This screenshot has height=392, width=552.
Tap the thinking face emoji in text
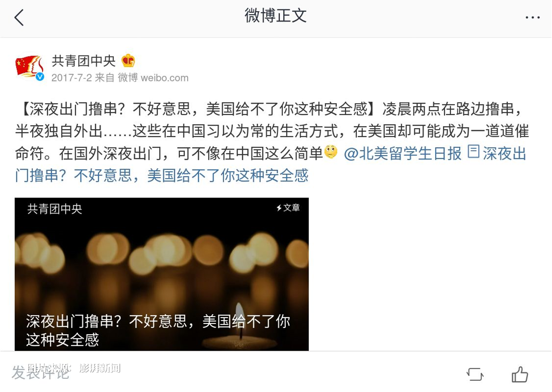pos(331,152)
